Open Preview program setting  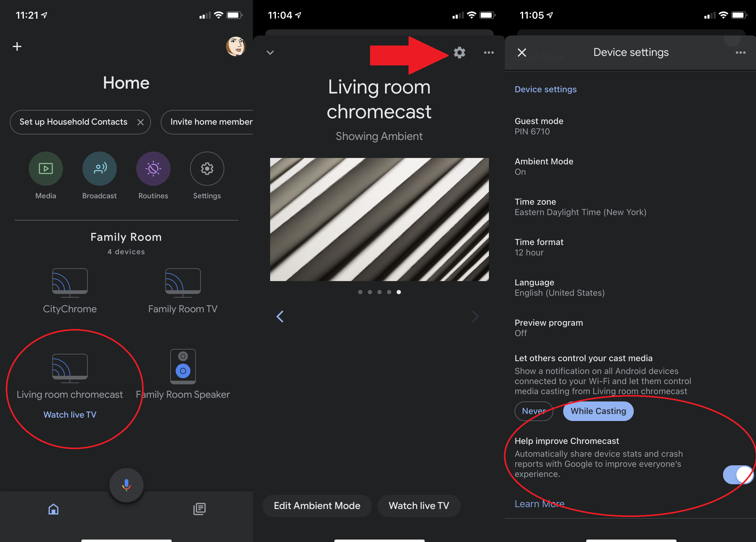pyautogui.click(x=630, y=328)
